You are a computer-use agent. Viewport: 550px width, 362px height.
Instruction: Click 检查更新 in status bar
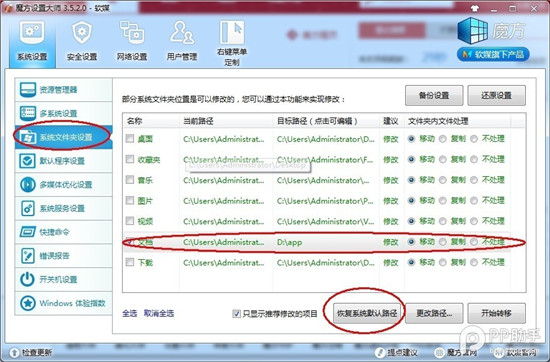click(x=31, y=352)
